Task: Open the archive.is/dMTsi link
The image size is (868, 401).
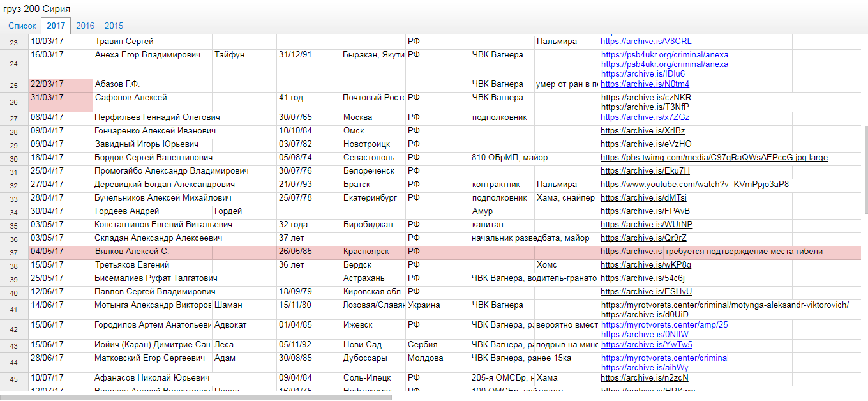Action: click(644, 198)
